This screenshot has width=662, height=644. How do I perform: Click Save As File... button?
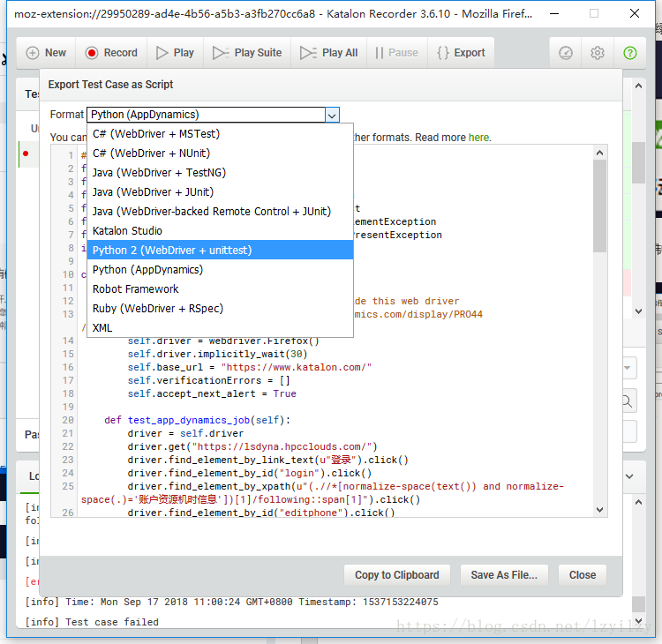coord(504,575)
